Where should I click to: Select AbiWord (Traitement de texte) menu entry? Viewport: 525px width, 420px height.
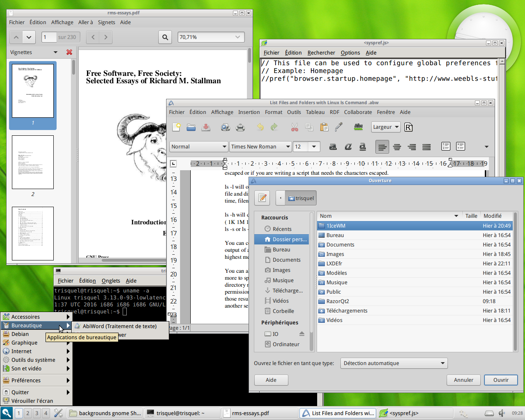[121, 326]
